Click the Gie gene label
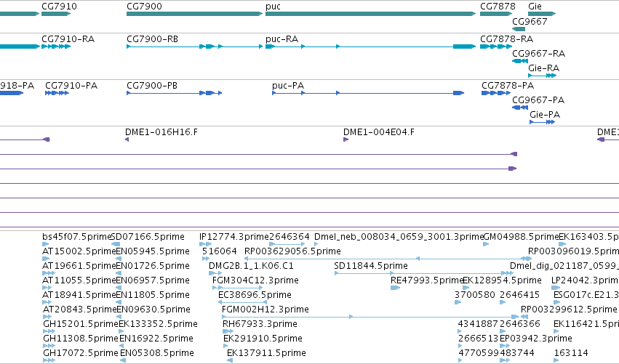Image resolution: width=619 pixels, height=364 pixels. [x=535, y=7]
